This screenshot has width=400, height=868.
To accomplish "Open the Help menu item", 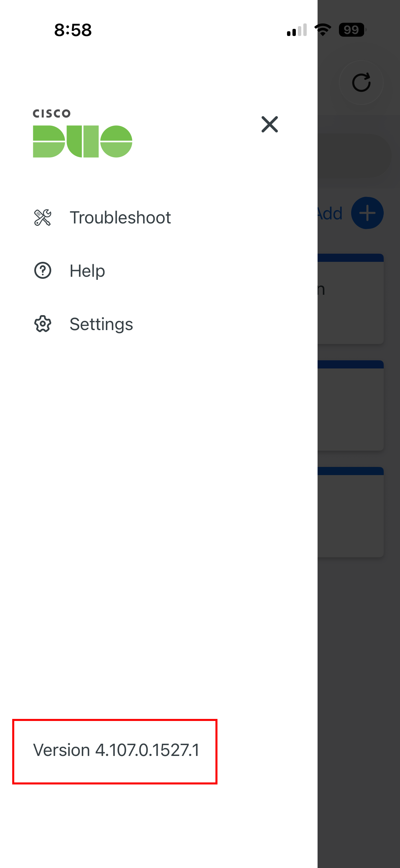I will tap(87, 271).
